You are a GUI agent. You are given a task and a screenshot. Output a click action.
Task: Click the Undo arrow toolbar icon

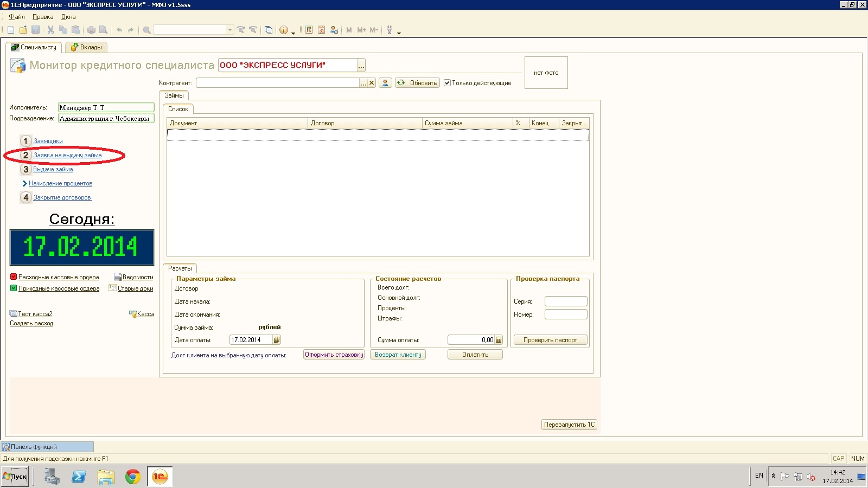click(x=119, y=30)
